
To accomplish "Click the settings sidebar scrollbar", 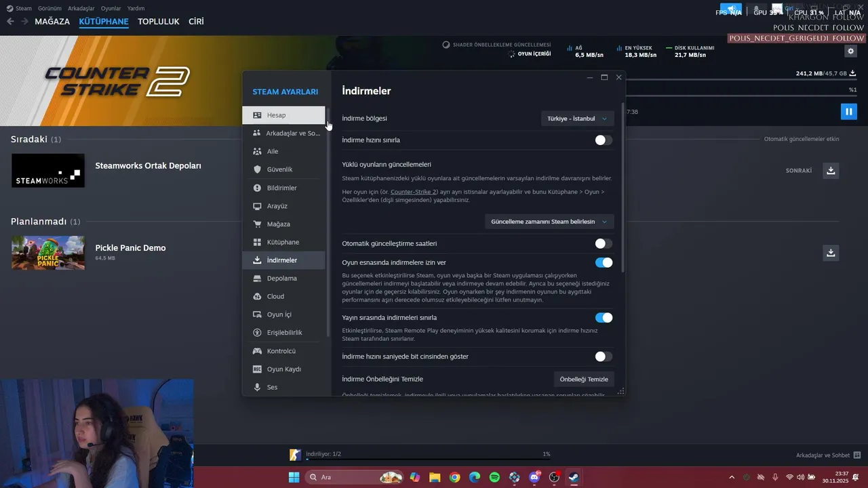I will (328, 224).
